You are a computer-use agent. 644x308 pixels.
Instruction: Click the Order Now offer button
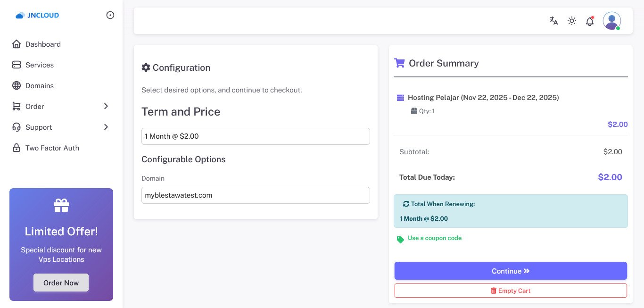(x=61, y=283)
